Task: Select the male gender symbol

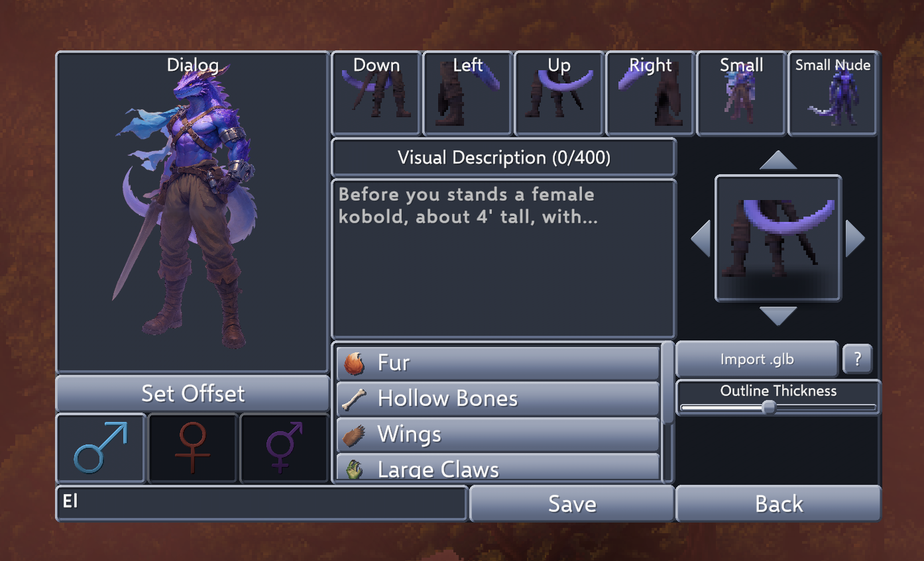Action: pyautogui.click(x=101, y=448)
